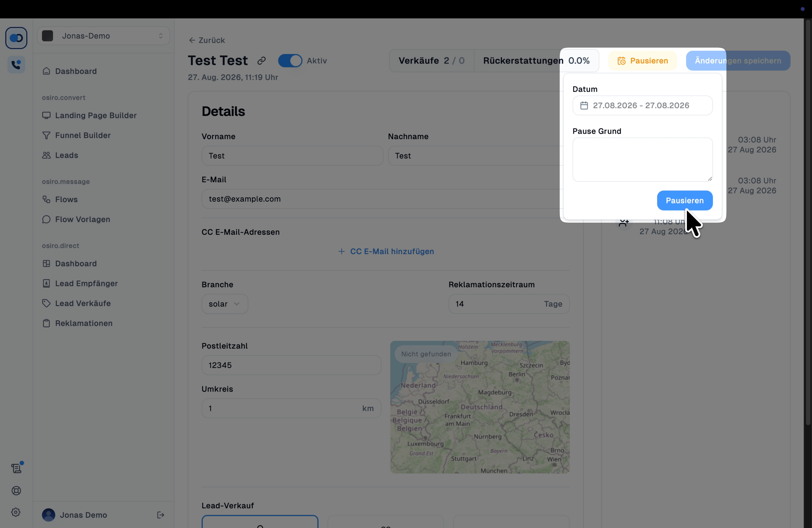Open Flows in osiro.message section
Image resolution: width=812 pixels, height=528 pixels.
click(x=66, y=199)
